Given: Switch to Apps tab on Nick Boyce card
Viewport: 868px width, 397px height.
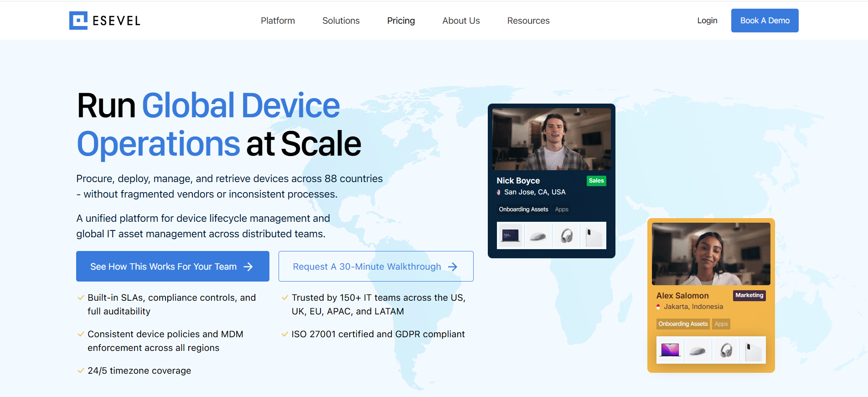Looking at the screenshot, I should pyautogui.click(x=562, y=209).
